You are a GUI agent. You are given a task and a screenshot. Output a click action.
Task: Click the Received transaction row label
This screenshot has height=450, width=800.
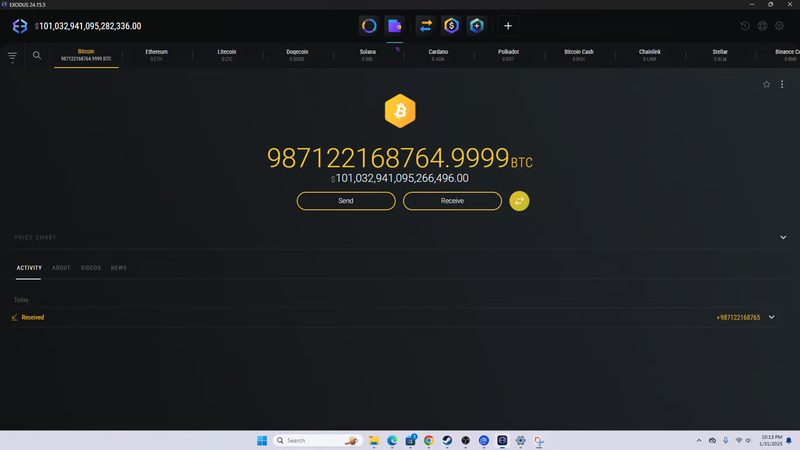pos(33,317)
